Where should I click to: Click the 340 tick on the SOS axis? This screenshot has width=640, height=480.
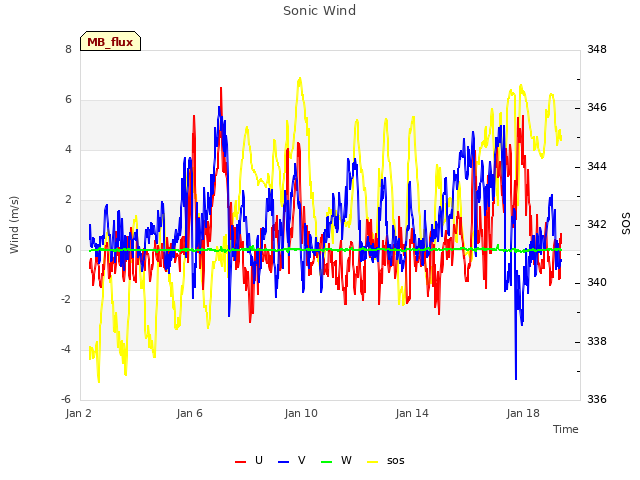pos(597,282)
